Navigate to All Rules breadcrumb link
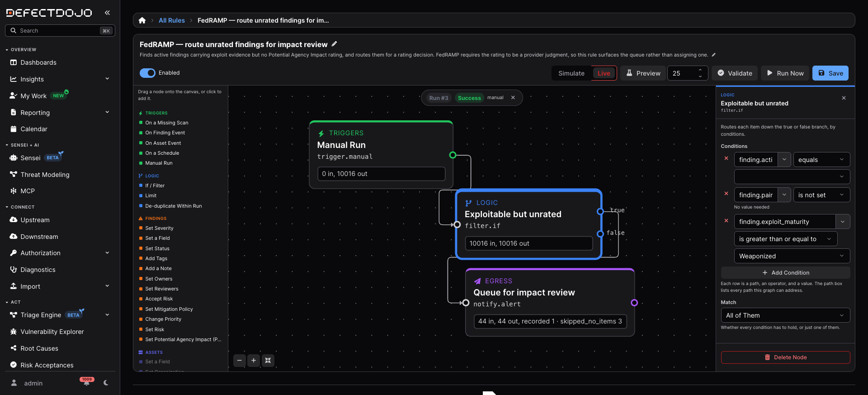 pos(172,20)
